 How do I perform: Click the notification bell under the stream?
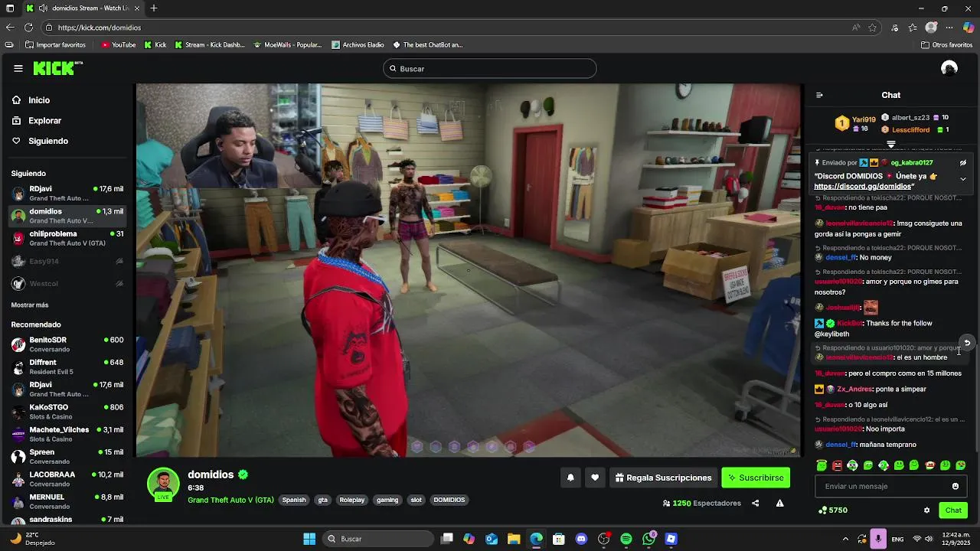(x=570, y=478)
